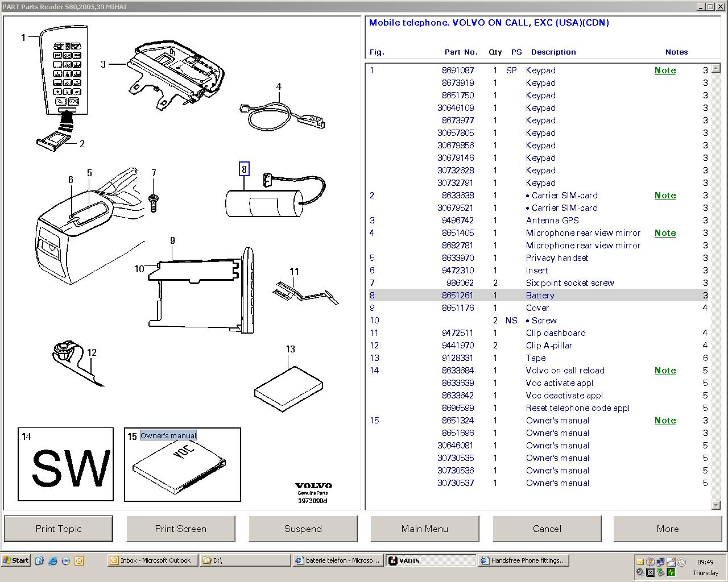Click figure label 13 on the tape diagram
Screen dimensions: 728x582
point(290,349)
